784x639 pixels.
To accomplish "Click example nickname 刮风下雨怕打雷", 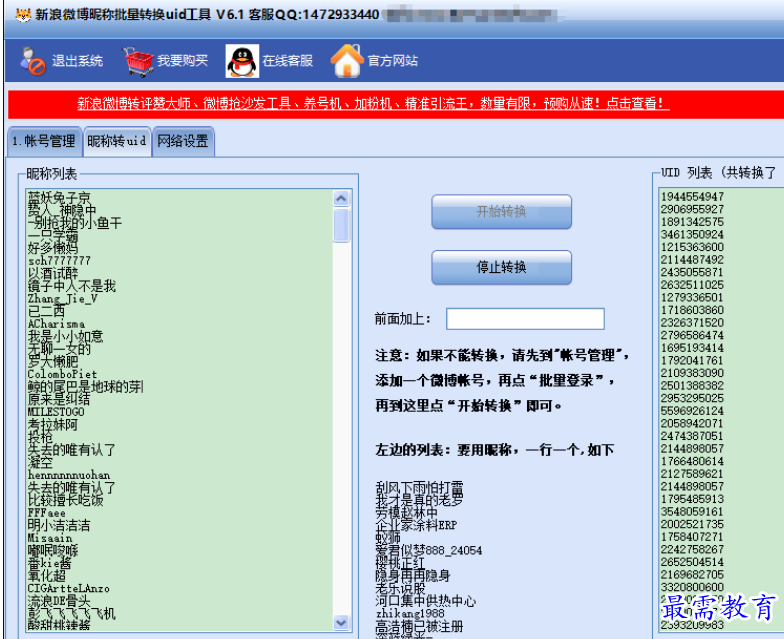I will [420, 488].
